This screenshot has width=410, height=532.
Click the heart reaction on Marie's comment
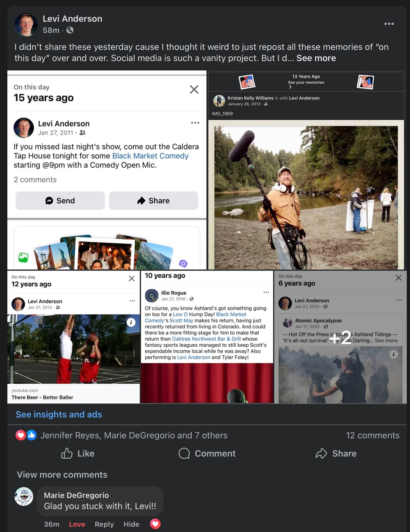click(x=155, y=524)
